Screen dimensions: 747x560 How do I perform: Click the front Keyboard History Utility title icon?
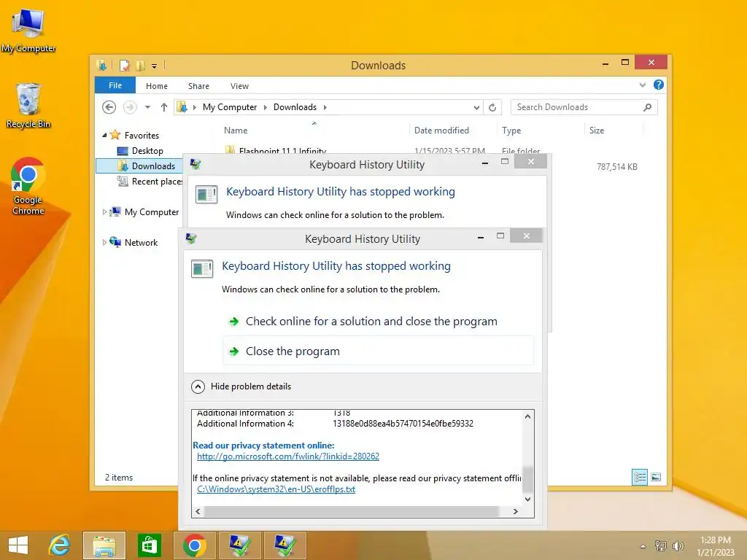[x=191, y=238]
